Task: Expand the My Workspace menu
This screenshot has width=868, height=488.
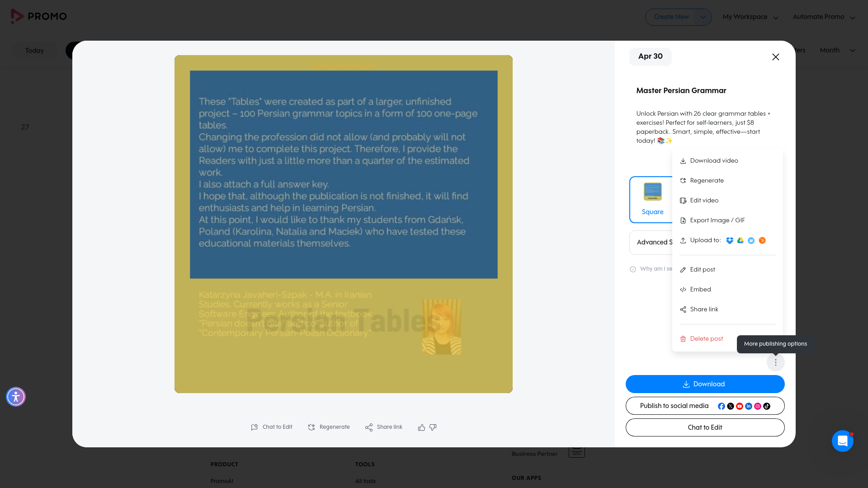Action: click(x=750, y=17)
